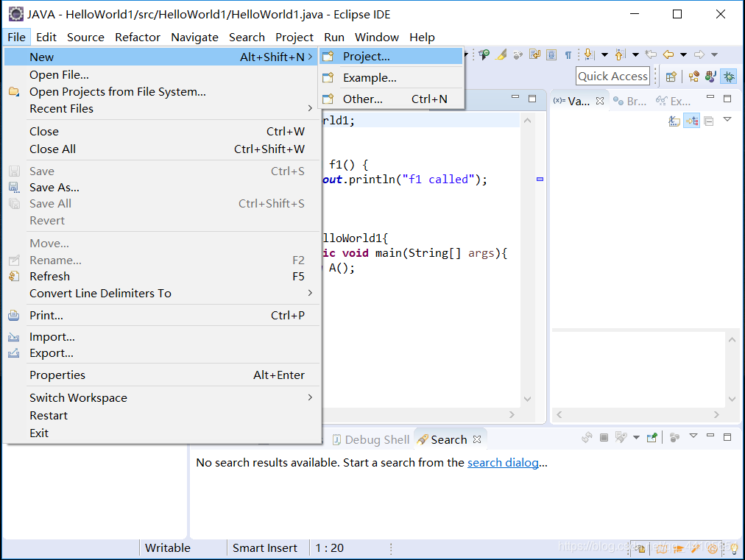This screenshot has height=560, width=745.
Task: Click the Open Perspective icon
Action: point(671,77)
